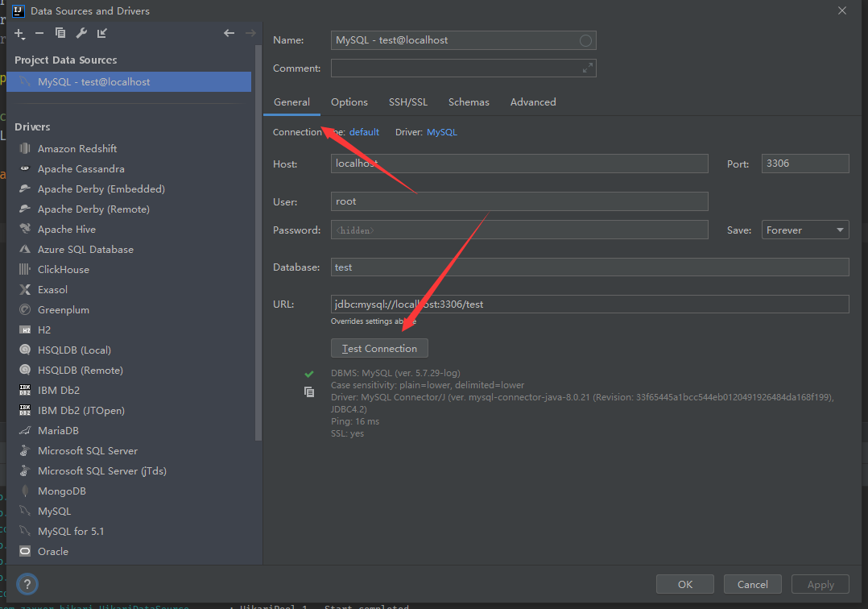Select the Greenplum driver
868x609 pixels.
(x=63, y=310)
